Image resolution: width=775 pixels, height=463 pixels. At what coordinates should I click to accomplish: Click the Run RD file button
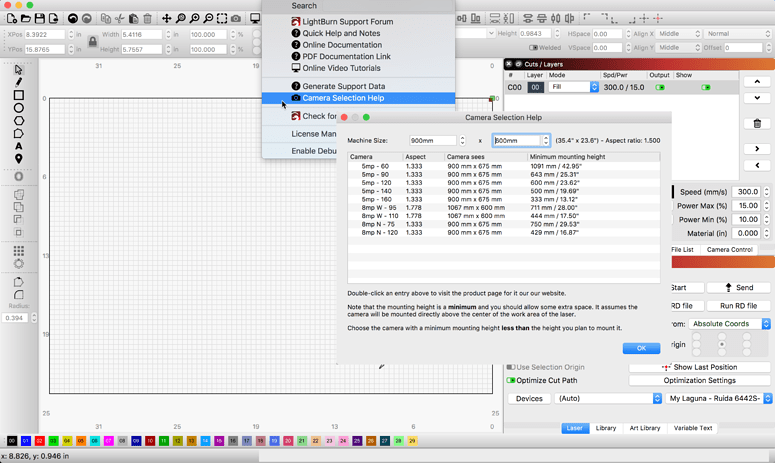738,306
